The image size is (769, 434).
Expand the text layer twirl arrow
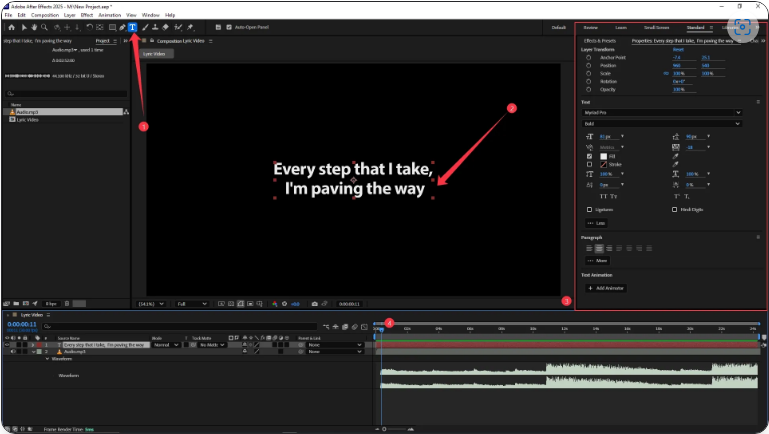[x=33, y=345]
